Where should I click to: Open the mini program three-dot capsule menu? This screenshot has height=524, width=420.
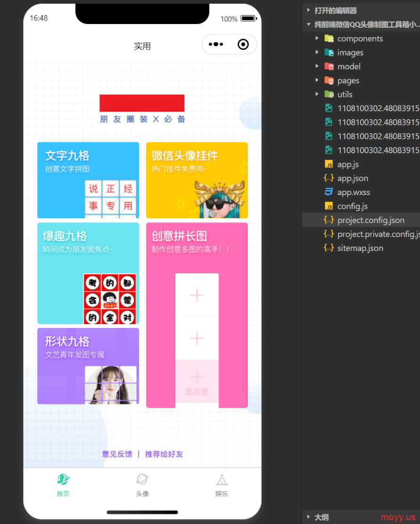pyautogui.click(x=216, y=44)
